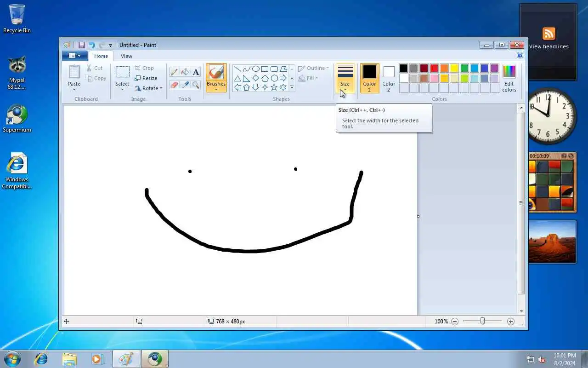Open Windows Media Player from taskbar

(x=97, y=359)
